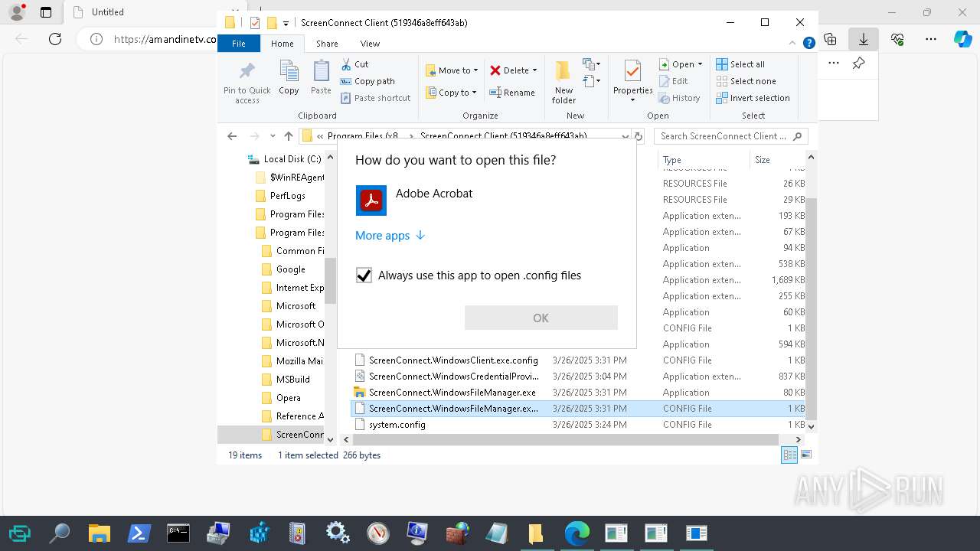Click Copy path in the ribbon
The width and height of the screenshot is (980, 551).
click(367, 81)
